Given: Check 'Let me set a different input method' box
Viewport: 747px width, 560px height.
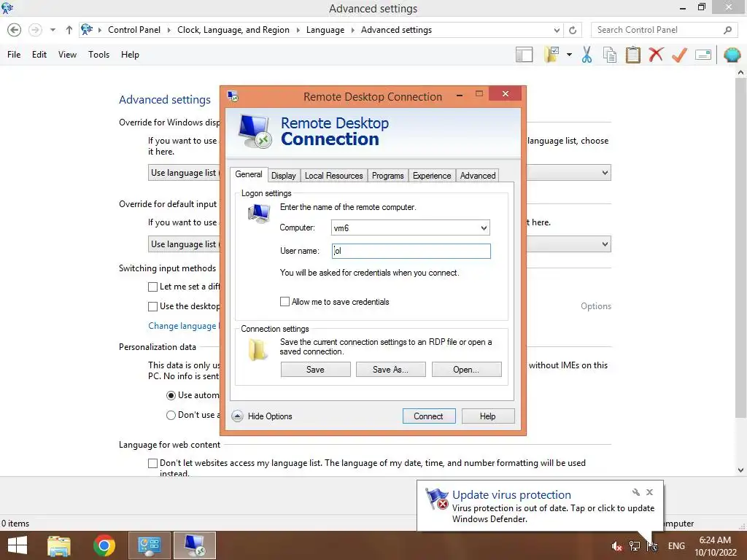Looking at the screenshot, I should coord(152,287).
